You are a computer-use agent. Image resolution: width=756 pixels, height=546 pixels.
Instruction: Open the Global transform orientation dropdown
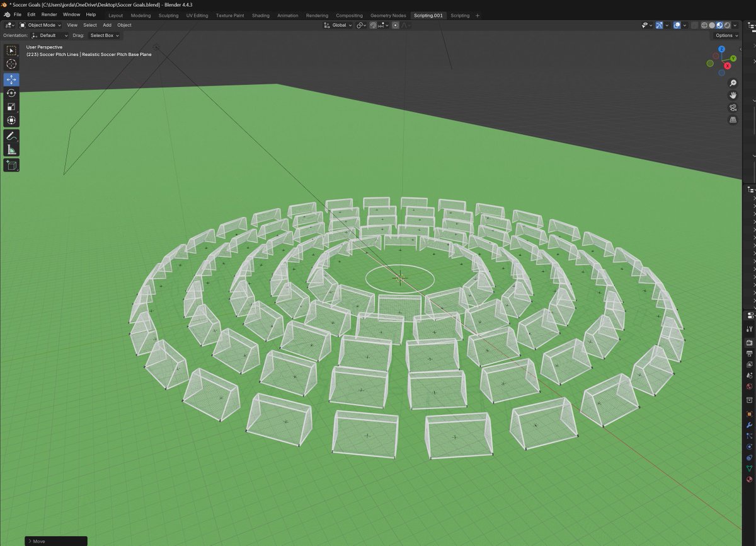pos(338,25)
